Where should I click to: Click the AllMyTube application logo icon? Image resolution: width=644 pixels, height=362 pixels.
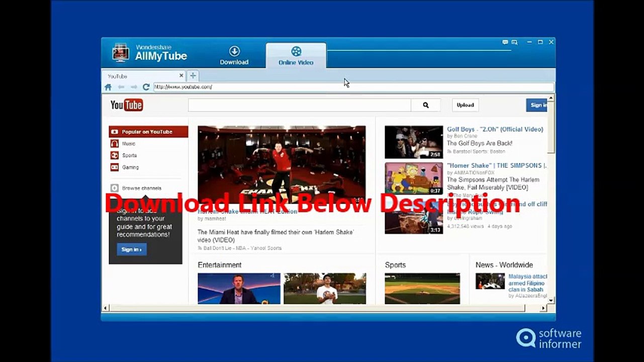120,53
